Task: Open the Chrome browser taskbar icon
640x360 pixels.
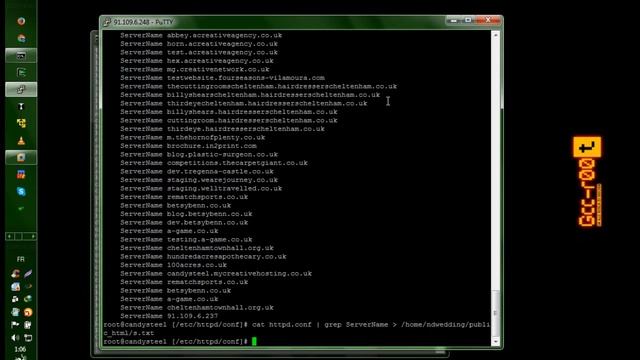Action: pyautogui.click(x=21, y=38)
